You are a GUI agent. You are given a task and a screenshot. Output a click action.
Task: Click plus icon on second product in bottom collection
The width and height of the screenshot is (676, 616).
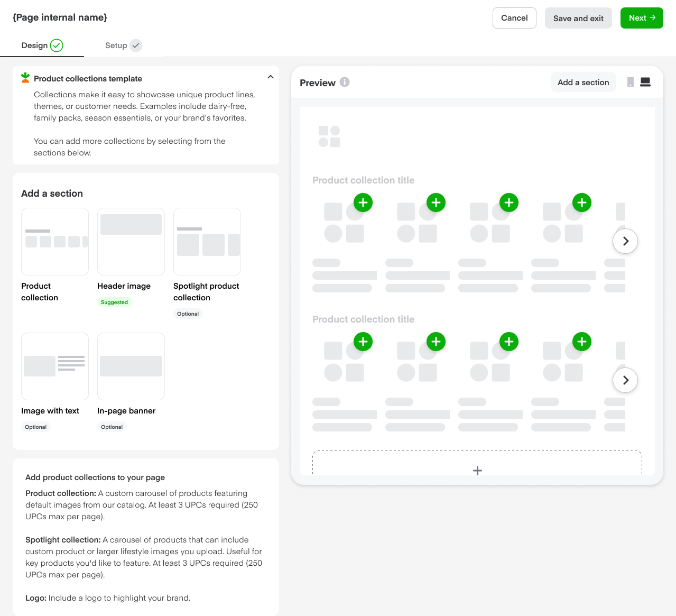436,342
